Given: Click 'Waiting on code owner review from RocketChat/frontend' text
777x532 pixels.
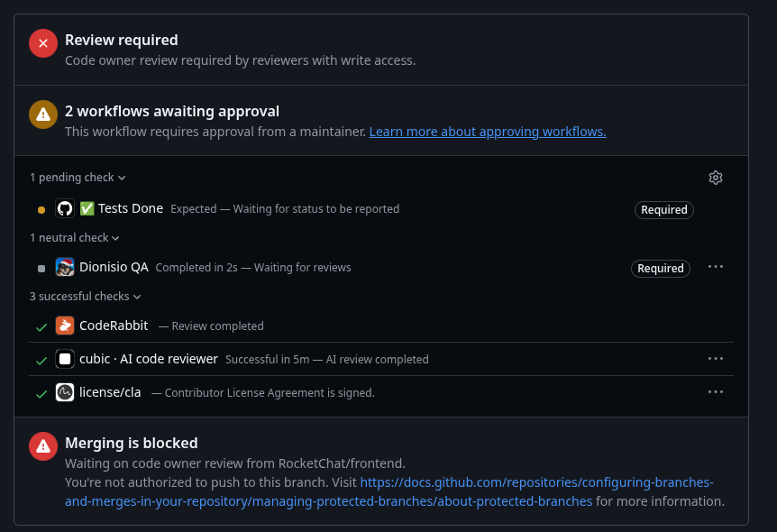Looking at the screenshot, I should click(x=235, y=463).
